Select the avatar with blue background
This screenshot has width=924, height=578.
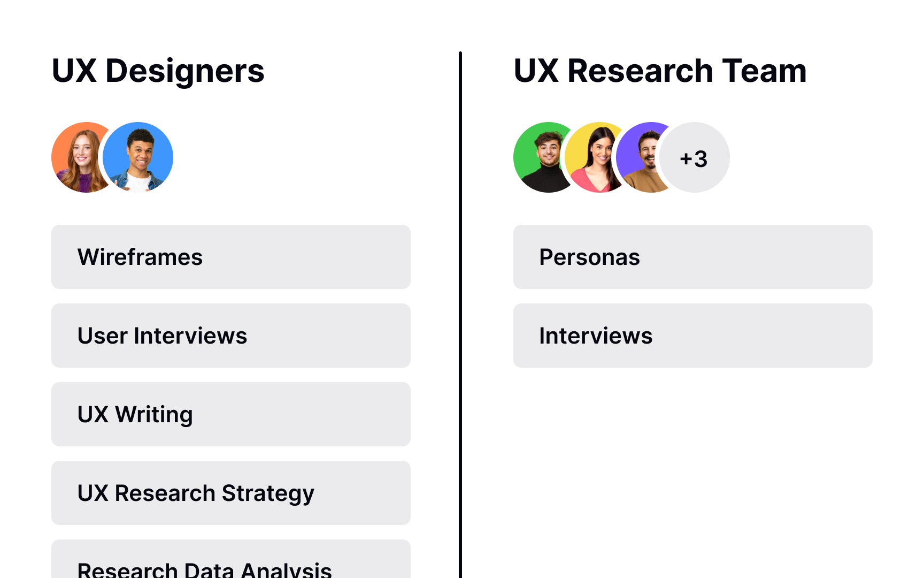coord(138,157)
